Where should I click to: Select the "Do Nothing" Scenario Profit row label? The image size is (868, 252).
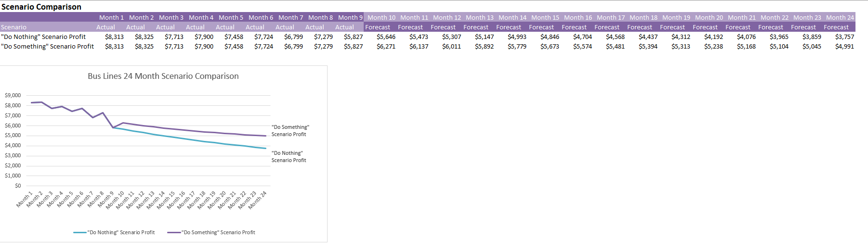coord(43,37)
